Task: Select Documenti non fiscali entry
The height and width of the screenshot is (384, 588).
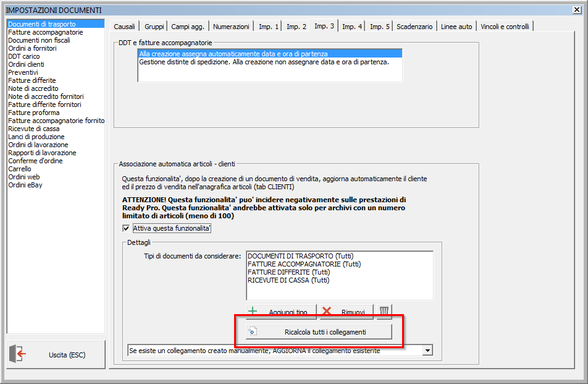Action: (x=56, y=40)
